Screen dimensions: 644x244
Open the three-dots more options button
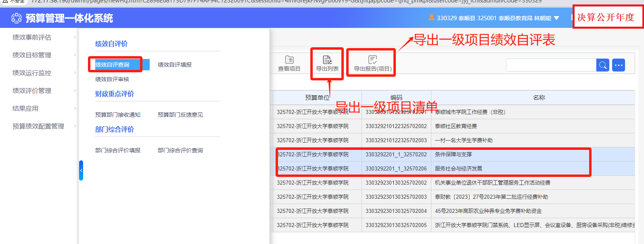619,65
